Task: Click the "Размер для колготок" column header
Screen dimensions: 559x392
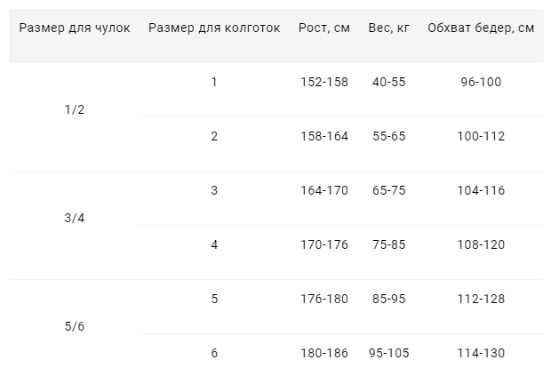Action: (214, 28)
